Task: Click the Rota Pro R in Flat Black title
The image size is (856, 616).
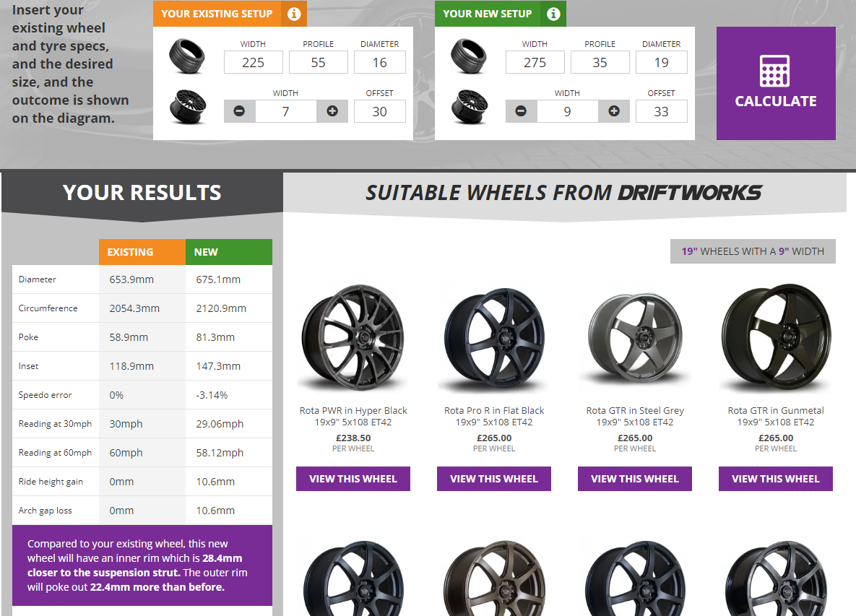Action: 494,416
